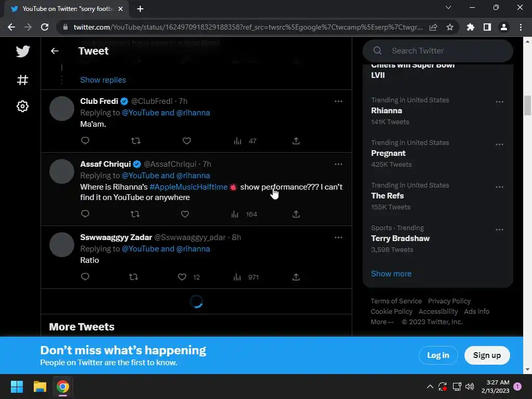The height and width of the screenshot is (399, 532).
Task: Retweet Assaf Chriqui's tweet
Action: [135, 214]
